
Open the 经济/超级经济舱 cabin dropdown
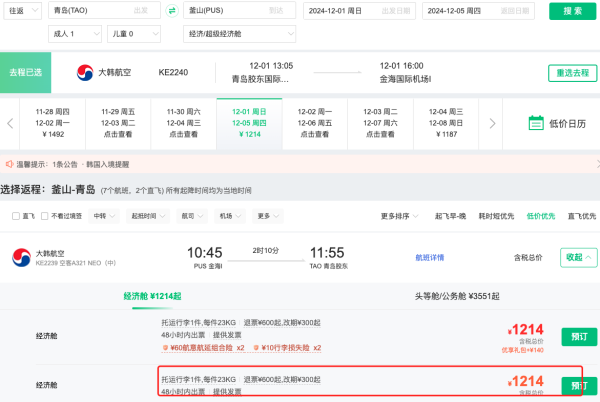(x=240, y=34)
